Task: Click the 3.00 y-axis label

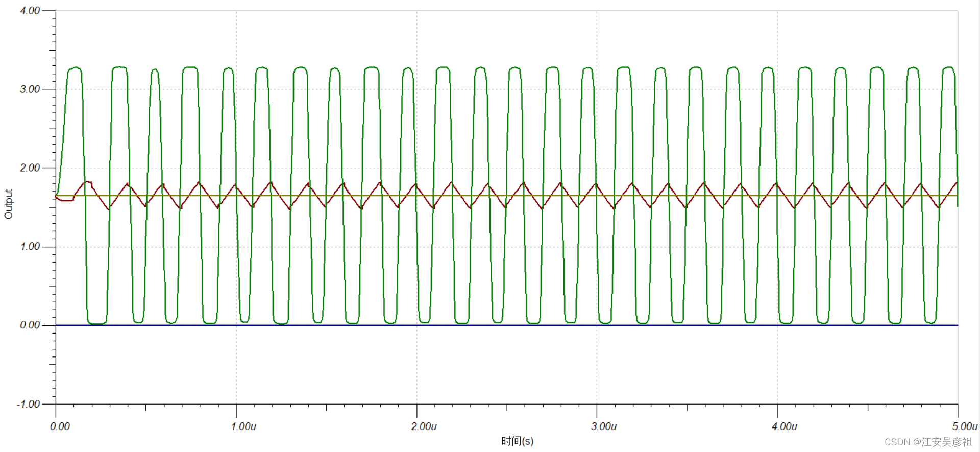Action: pyautogui.click(x=30, y=89)
